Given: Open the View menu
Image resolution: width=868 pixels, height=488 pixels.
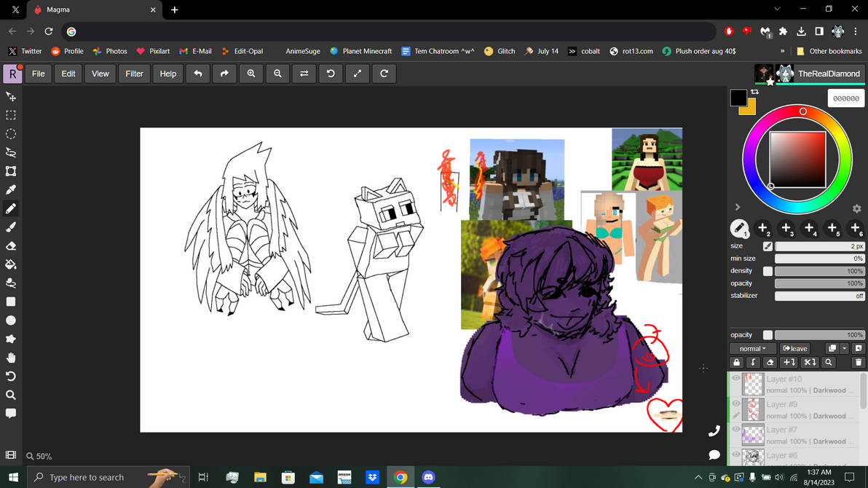Looking at the screenshot, I should (x=100, y=74).
